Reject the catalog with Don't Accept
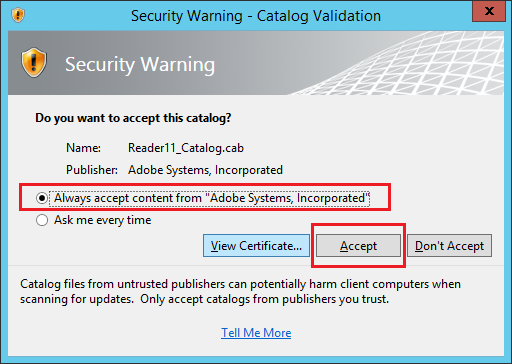 tap(449, 246)
